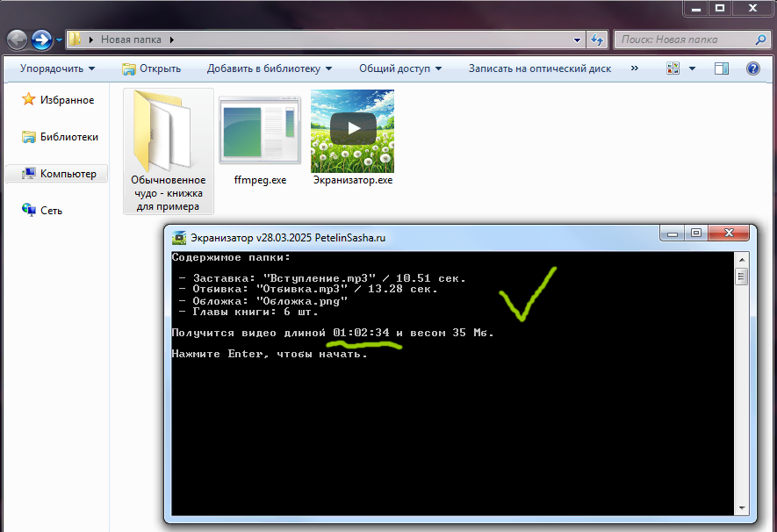Click the Help question mark icon
The width and height of the screenshot is (777, 532).
pyautogui.click(x=753, y=68)
